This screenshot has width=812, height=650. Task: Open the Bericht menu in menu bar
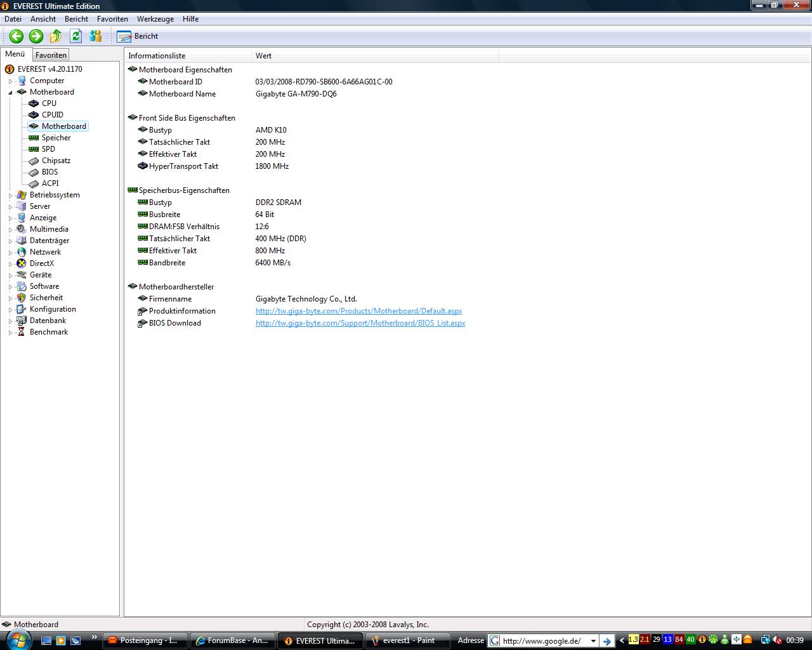tap(76, 19)
